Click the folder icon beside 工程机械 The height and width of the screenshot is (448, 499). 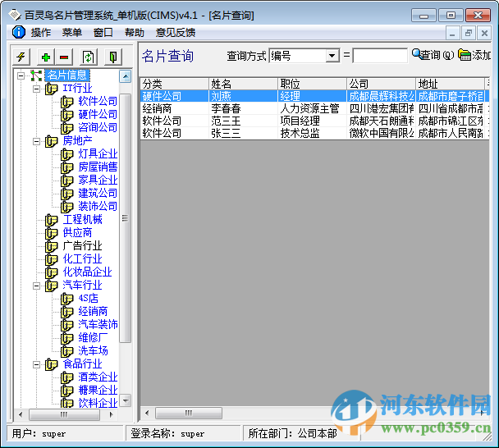[51, 220]
